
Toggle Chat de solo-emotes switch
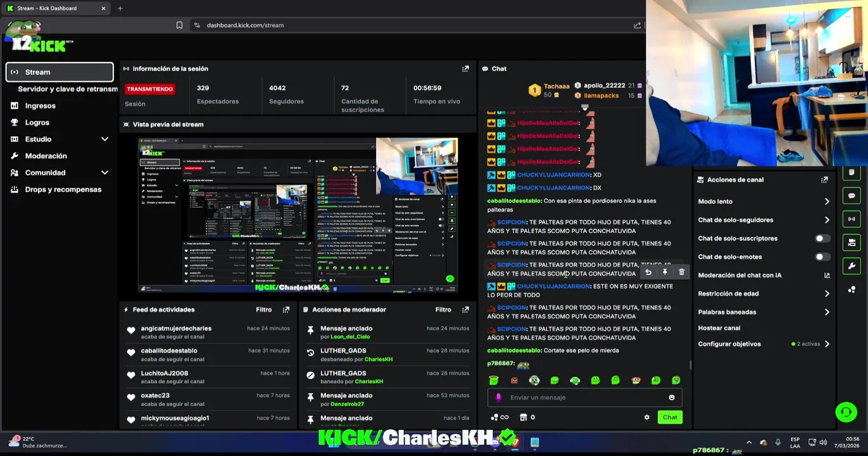pyautogui.click(x=822, y=257)
